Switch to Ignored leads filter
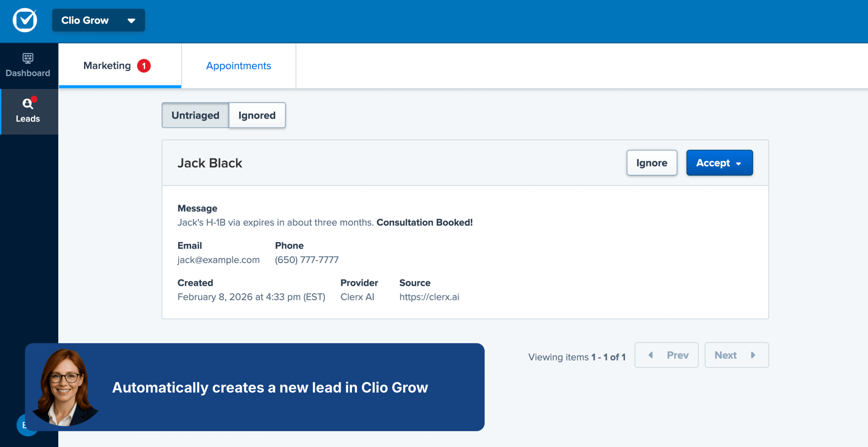 [x=257, y=115]
